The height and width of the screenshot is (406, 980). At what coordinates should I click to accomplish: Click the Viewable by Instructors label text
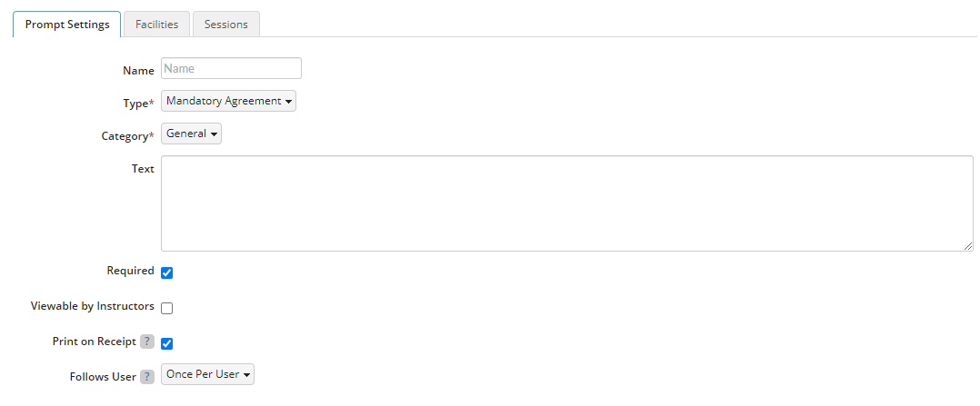[x=93, y=306]
